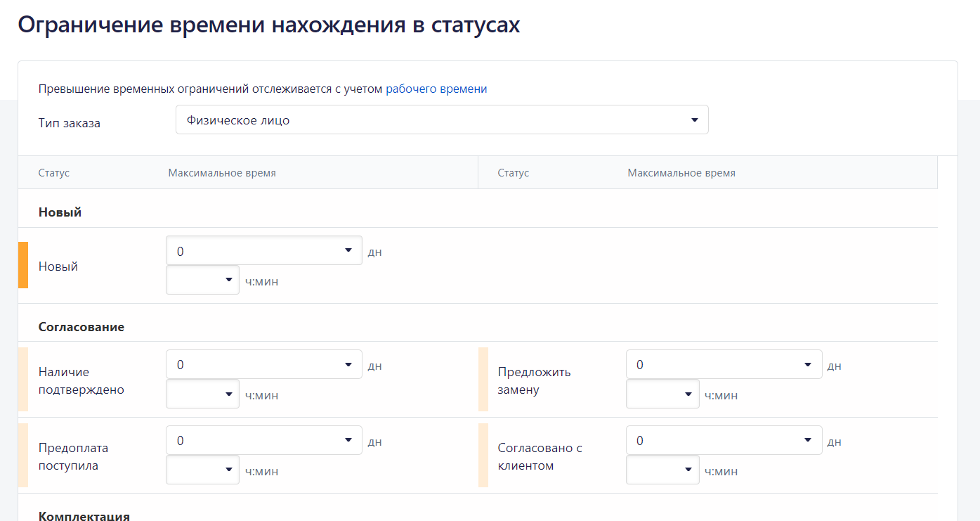980x521 pixels.
Task: Click the color marker of Предоплата поступила
Action: [23, 456]
